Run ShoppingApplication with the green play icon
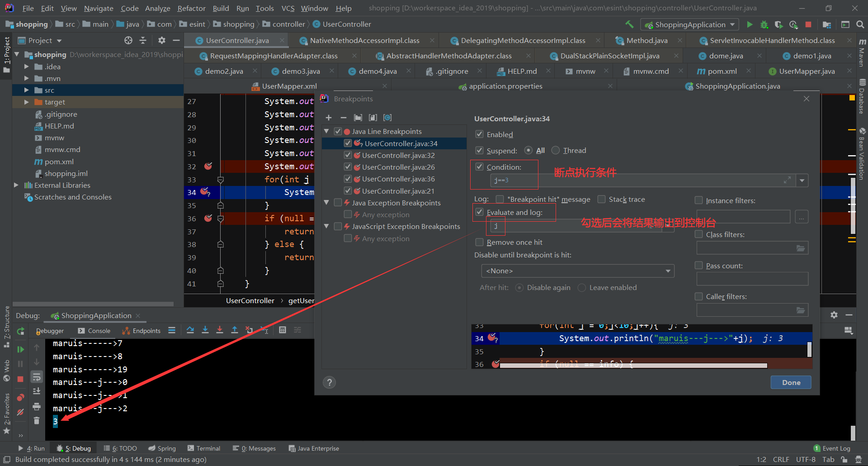The height and width of the screenshot is (466, 868). click(750, 24)
